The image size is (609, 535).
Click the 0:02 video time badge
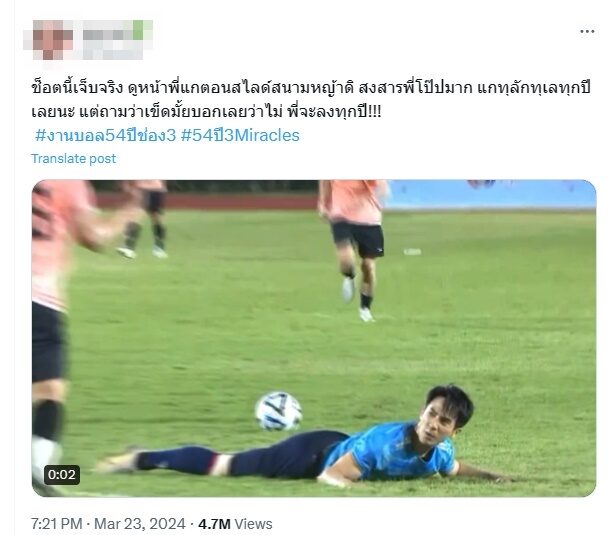click(x=62, y=474)
